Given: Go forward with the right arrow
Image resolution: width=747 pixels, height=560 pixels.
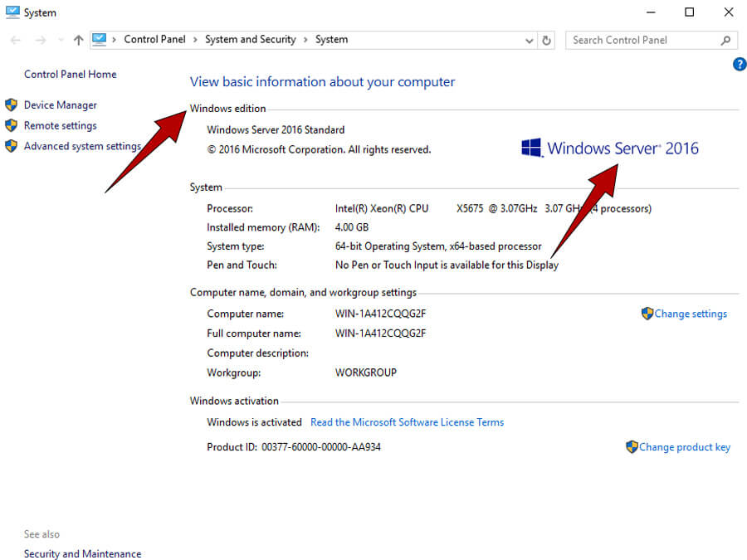Looking at the screenshot, I should [41, 41].
